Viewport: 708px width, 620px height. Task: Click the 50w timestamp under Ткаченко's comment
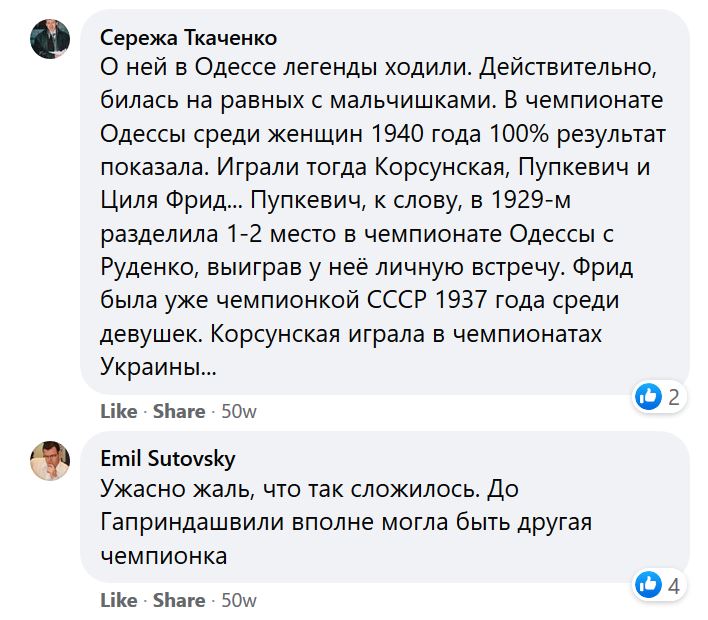click(x=238, y=411)
